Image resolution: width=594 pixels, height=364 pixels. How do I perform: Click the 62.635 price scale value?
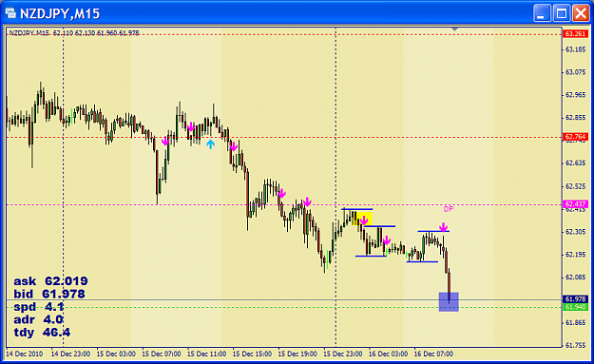(x=575, y=163)
